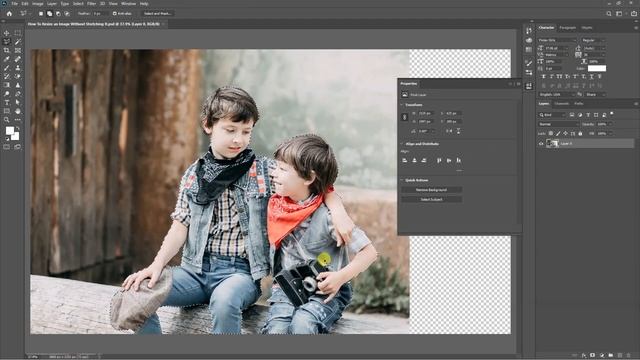Viewport: 640px width, 360px height.
Task: Switch to the Channels tab
Action: [561, 104]
